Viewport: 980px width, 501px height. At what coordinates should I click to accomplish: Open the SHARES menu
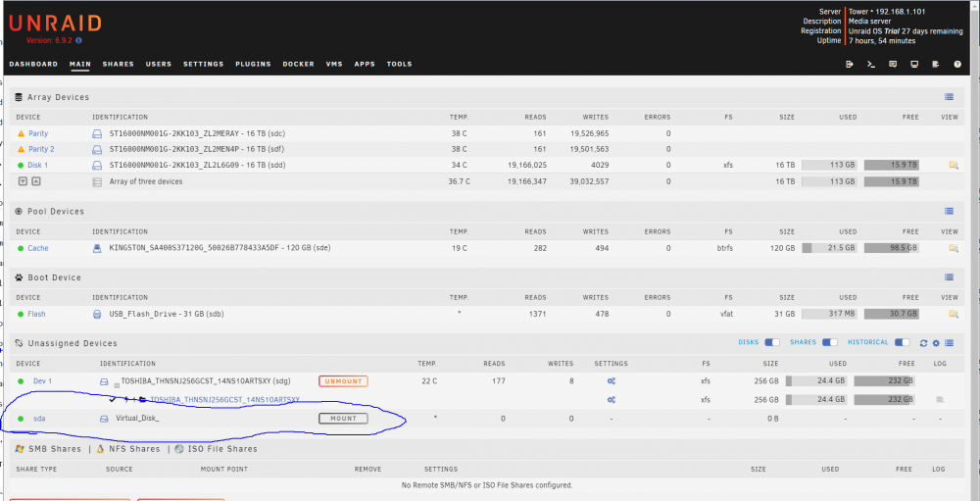point(119,64)
